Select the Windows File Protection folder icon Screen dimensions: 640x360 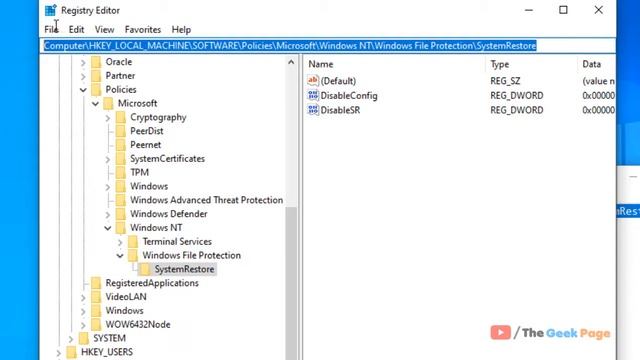point(133,256)
